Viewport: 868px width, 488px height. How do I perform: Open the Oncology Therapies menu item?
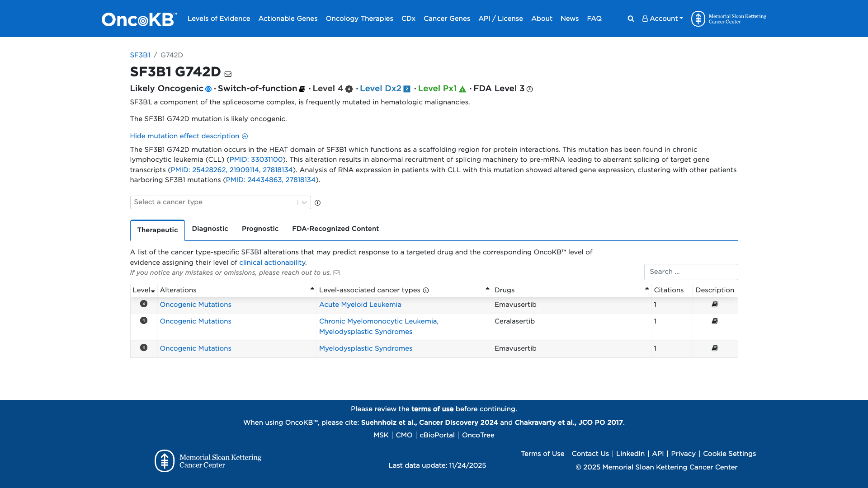(359, 19)
